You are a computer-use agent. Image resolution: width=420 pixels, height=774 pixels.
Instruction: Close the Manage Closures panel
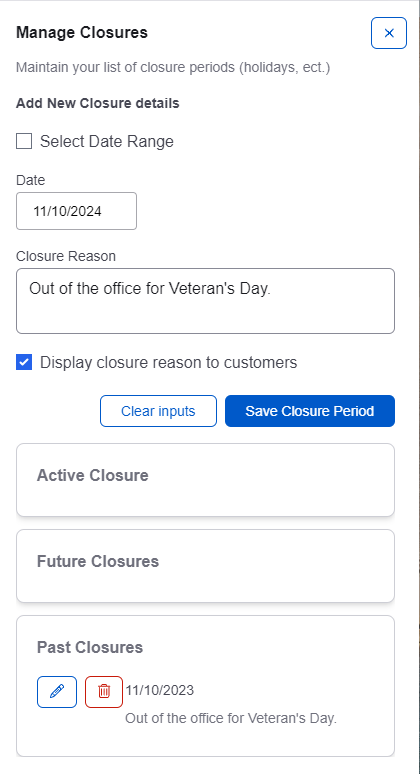tap(389, 33)
